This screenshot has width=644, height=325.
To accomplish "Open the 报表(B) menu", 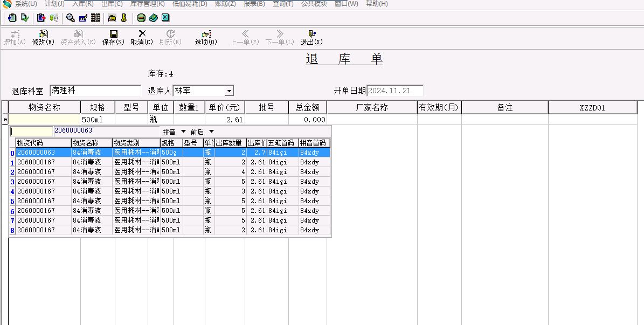I will pos(254,4).
